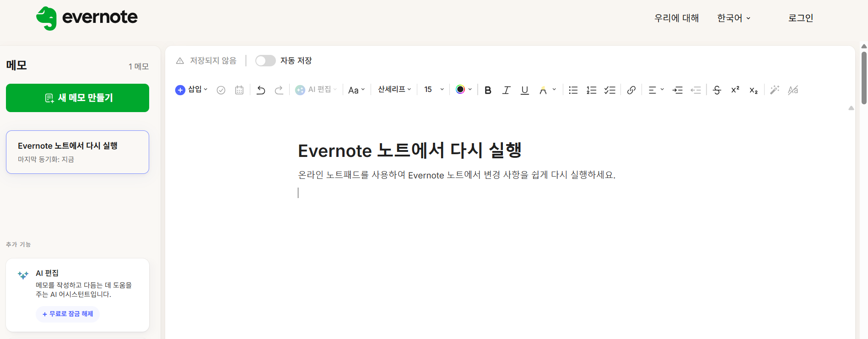Apply underline formatting
This screenshot has width=868, height=339.
(525, 90)
